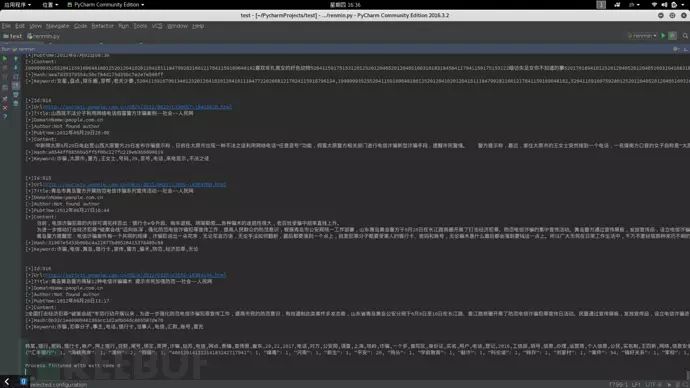Screen dimensions: 690x388
Task: Click the Rerun icon in Run panel
Action: (x=5, y=58)
